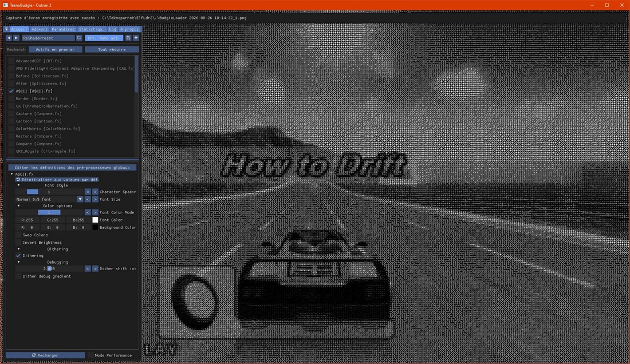Decrease Font Color Mode value
Viewport: 630px width, 364px height.
88,212
